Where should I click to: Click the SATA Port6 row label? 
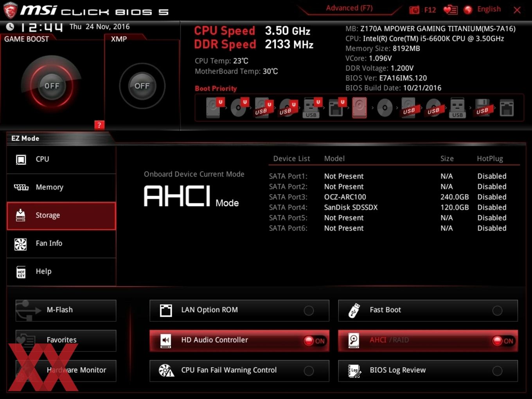click(288, 228)
